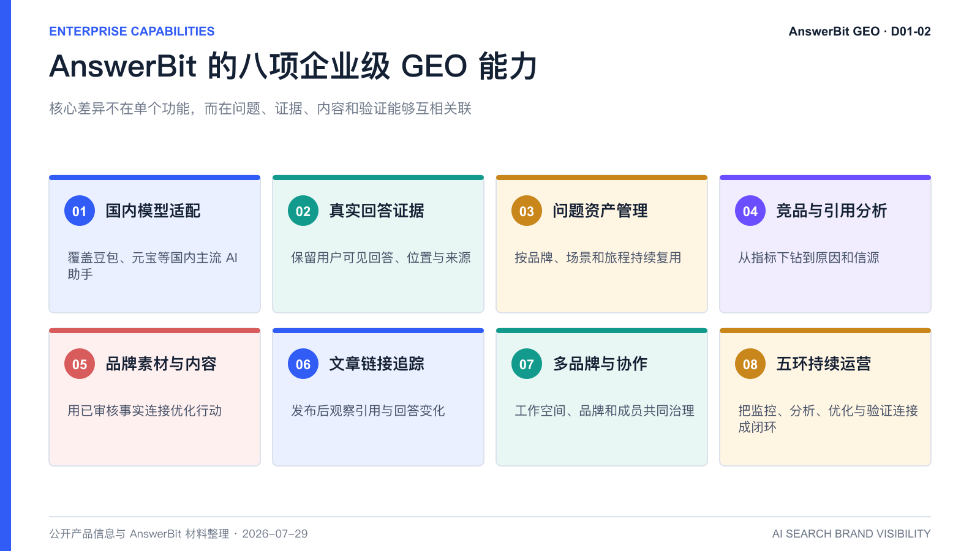The image size is (980, 551).
Task: Select the 五环持续运营 card title
Action: point(824,364)
